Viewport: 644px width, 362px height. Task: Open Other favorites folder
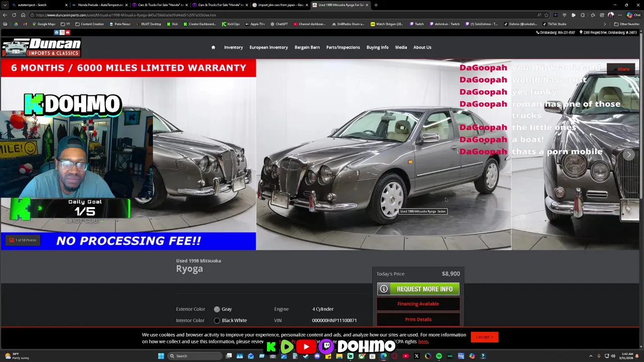(626, 24)
